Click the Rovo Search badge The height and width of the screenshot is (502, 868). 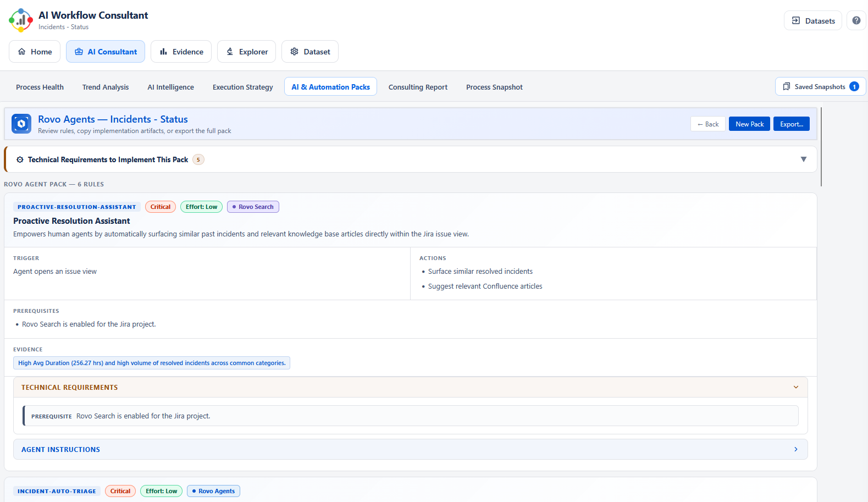click(x=253, y=207)
